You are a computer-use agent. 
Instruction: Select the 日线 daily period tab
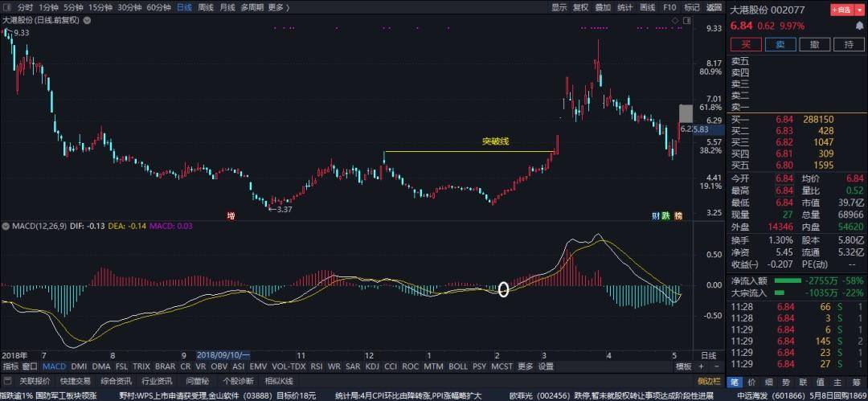[x=184, y=7]
